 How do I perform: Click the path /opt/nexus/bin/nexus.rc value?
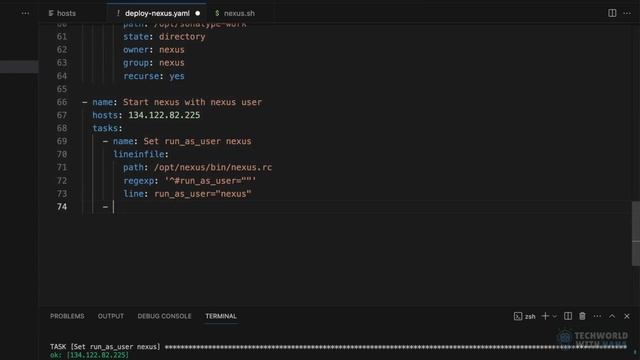213,167
